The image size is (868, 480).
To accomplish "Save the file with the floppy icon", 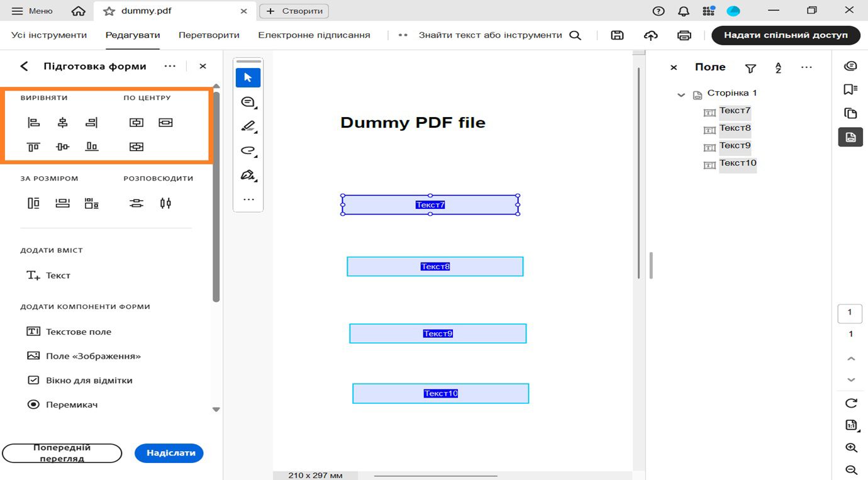I will pos(617,35).
